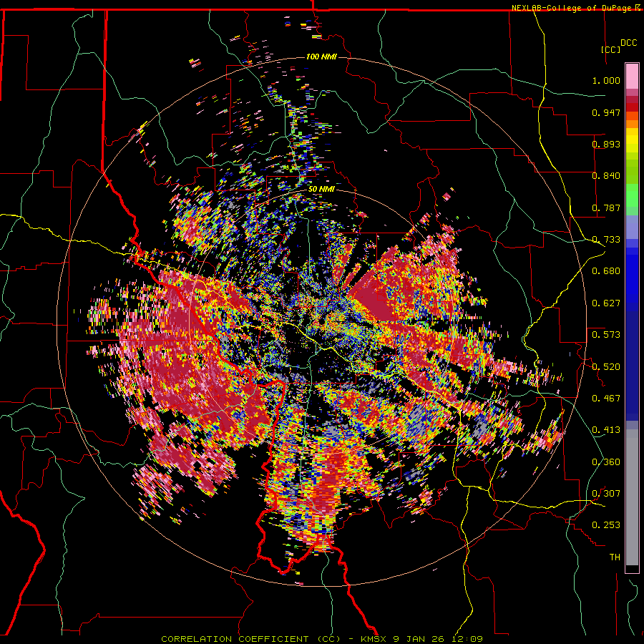Select the 0.680 color scale value
644x644 pixels.
606,271
